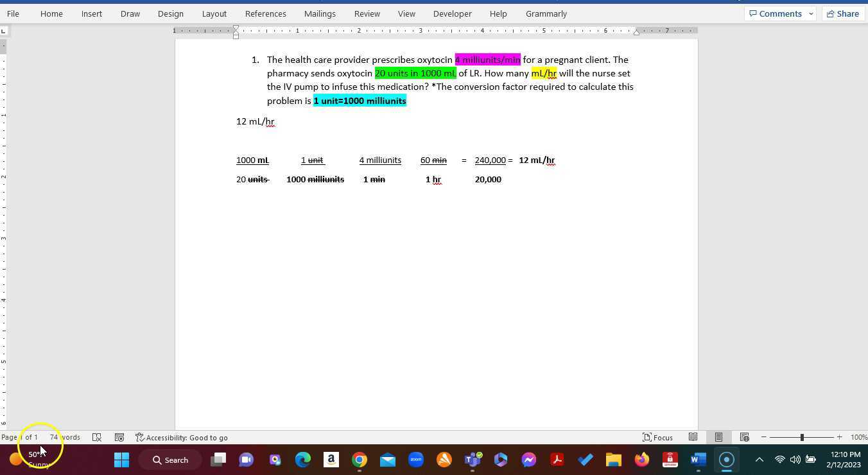The width and height of the screenshot is (868, 475).
Task: Open word count via 74 words indicator
Action: [65, 437]
